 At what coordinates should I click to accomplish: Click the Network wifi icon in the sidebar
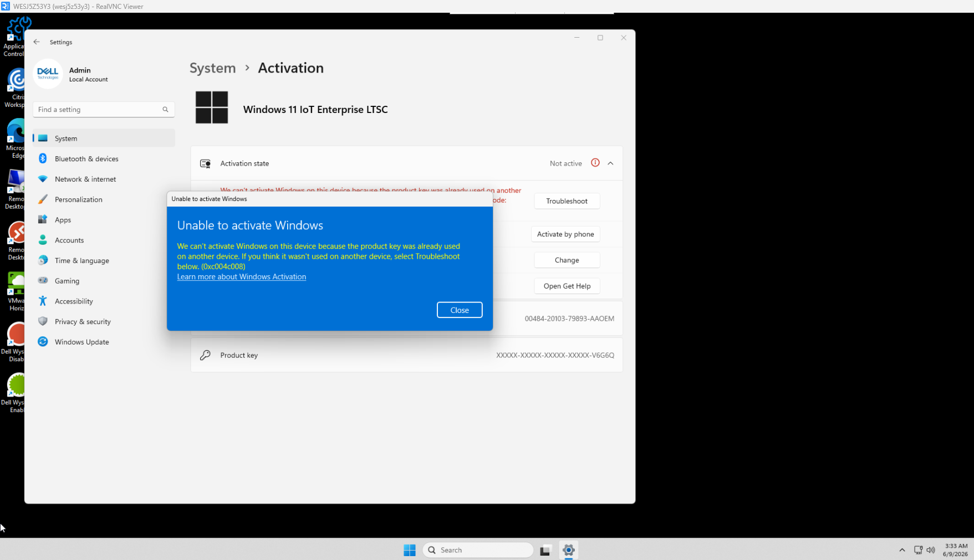pyautogui.click(x=43, y=179)
